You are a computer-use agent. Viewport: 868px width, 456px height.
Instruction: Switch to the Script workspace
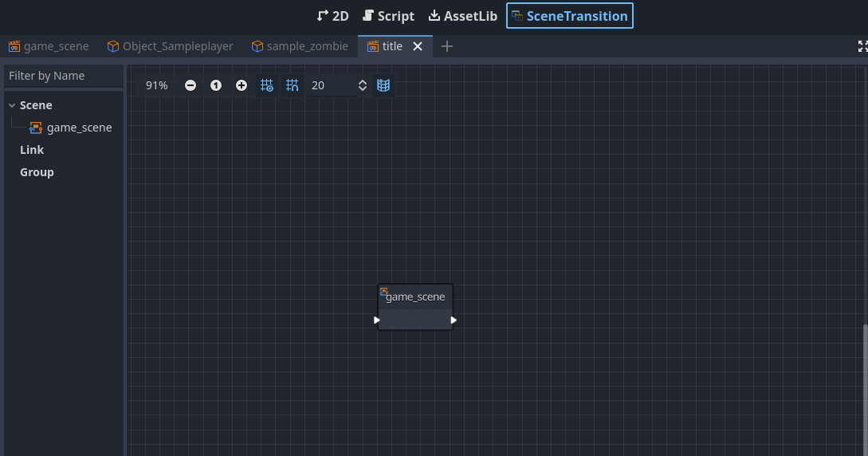pyautogui.click(x=388, y=16)
